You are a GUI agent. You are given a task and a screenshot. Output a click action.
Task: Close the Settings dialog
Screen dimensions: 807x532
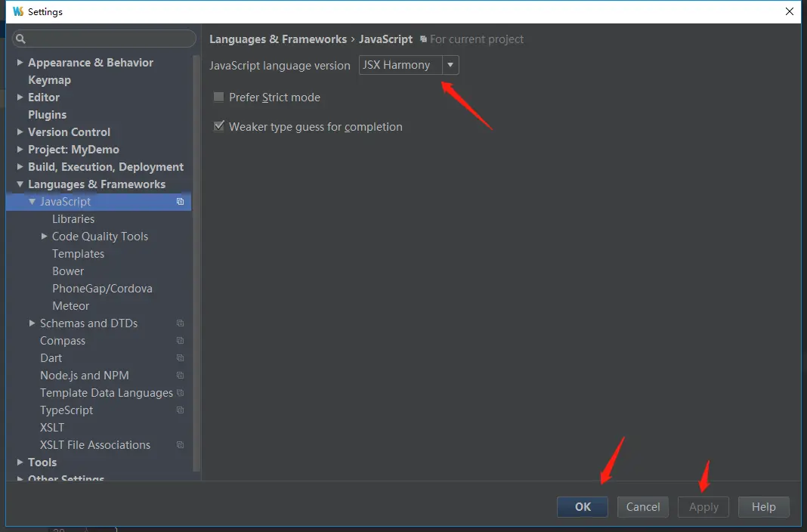click(790, 11)
